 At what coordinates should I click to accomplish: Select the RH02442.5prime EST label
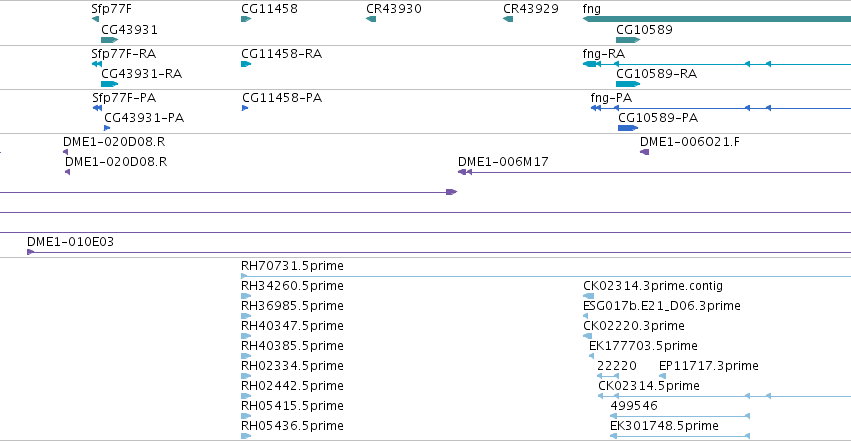click(293, 386)
